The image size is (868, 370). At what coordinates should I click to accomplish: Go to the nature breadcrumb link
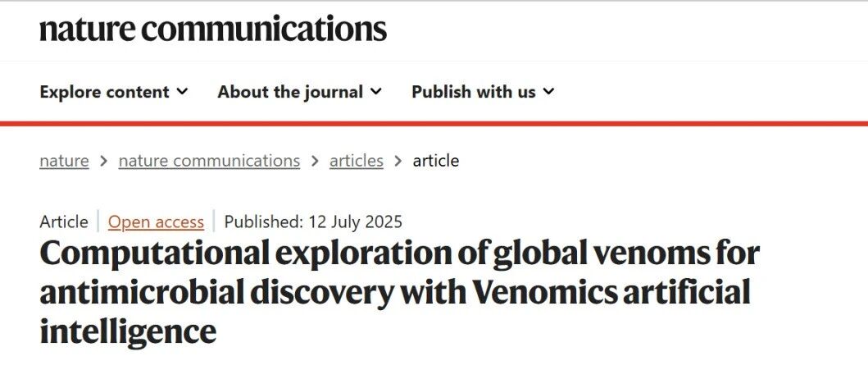pyautogui.click(x=64, y=161)
